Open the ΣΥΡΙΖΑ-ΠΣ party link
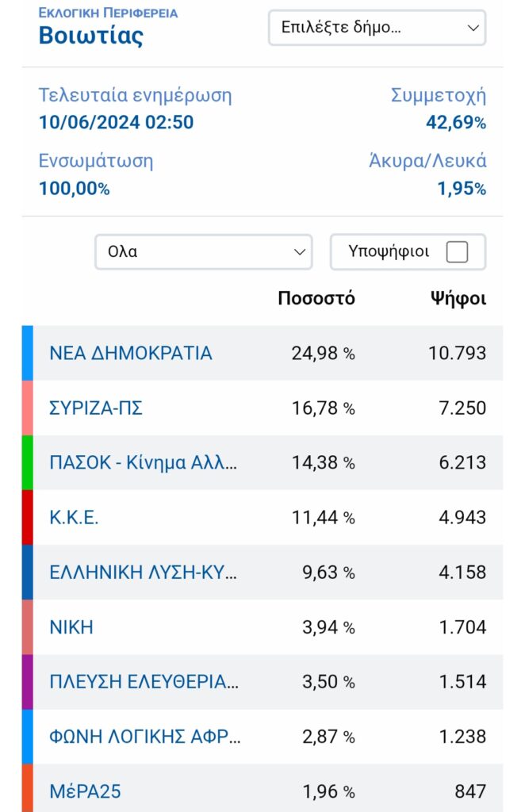Image resolution: width=525 pixels, height=812 pixels. coord(96,408)
